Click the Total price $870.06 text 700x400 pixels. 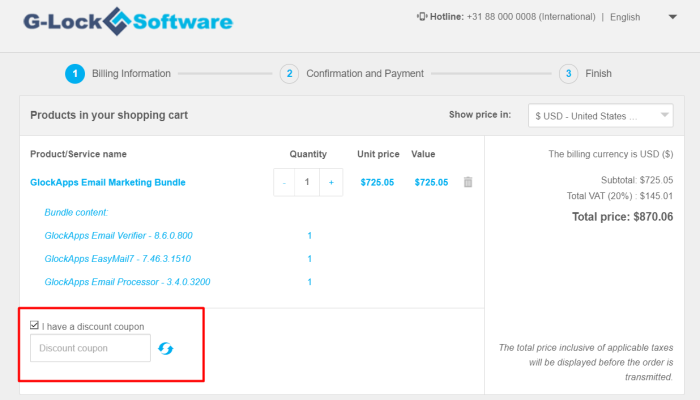(x=622, y=217)
